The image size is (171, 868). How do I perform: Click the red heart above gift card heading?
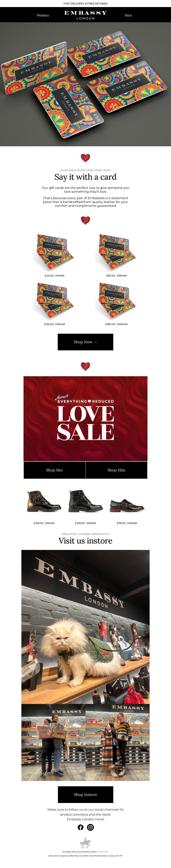[x=85, y=158]
